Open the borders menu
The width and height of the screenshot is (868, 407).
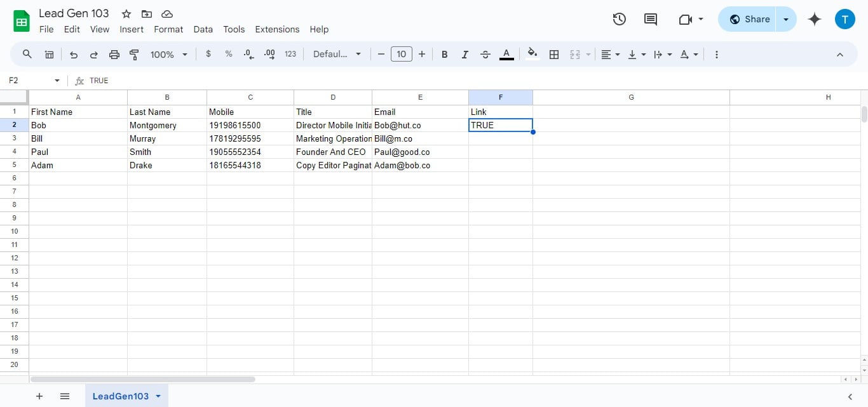[x=553, y=55]
